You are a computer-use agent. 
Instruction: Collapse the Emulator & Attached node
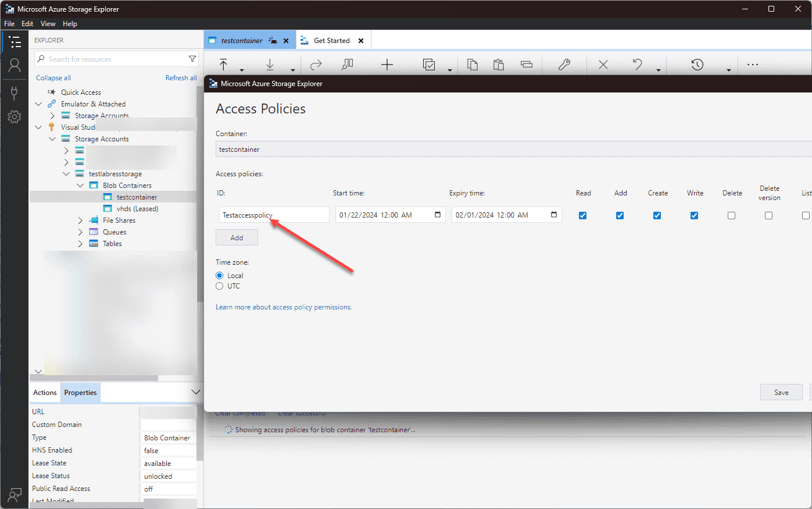coord(38,104)
